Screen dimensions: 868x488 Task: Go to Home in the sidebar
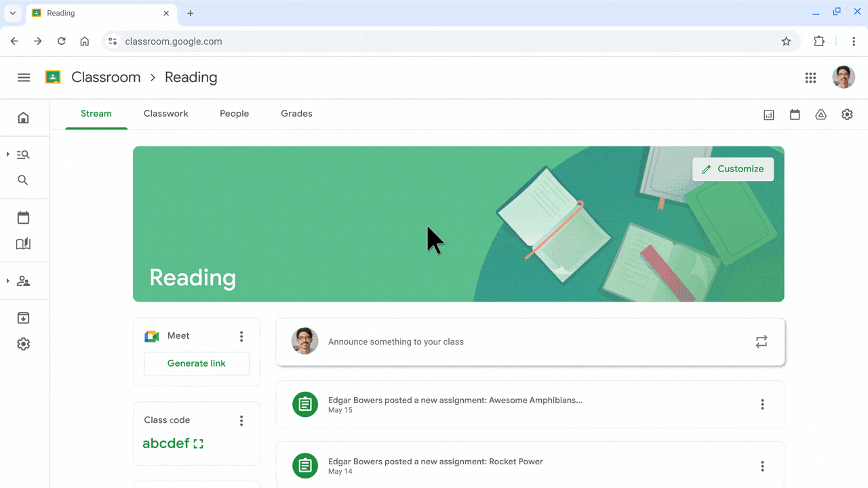pyautogui.click(x=23, y=118)
